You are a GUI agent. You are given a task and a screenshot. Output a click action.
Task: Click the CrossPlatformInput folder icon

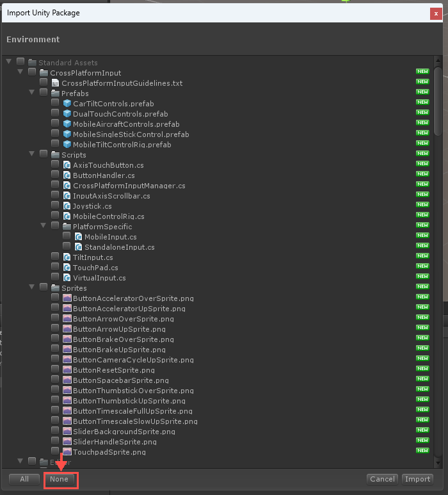coord(44,73)
